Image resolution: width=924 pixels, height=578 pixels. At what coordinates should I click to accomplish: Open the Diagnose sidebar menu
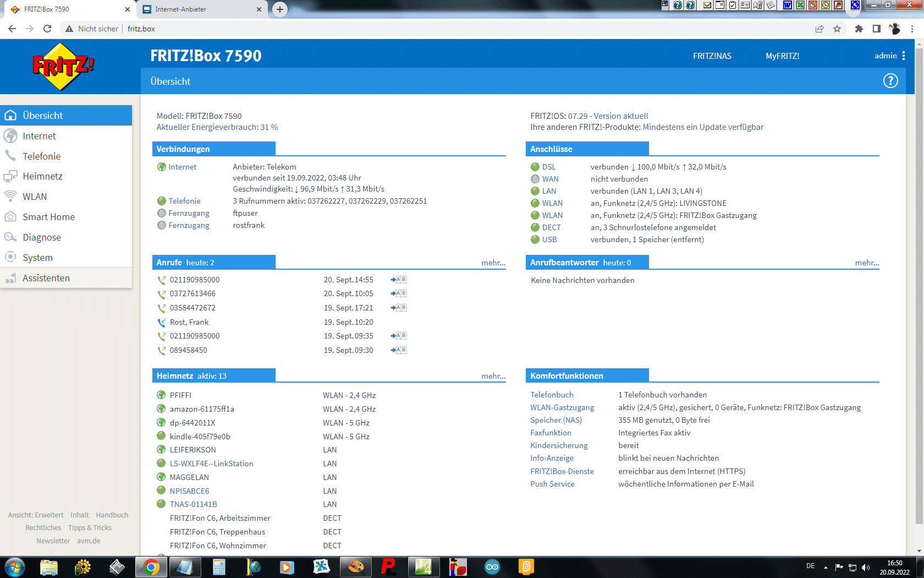(x=66, y=237)
